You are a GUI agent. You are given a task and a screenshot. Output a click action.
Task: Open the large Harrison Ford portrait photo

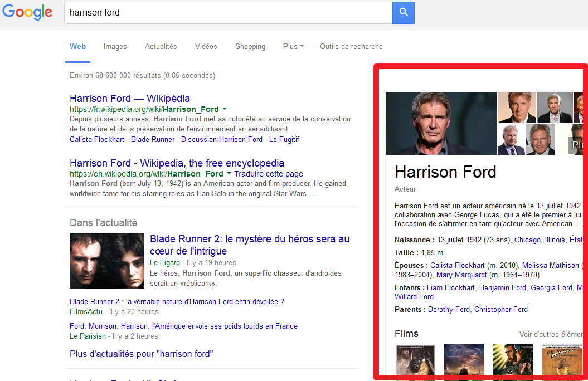tap(441, 124)
